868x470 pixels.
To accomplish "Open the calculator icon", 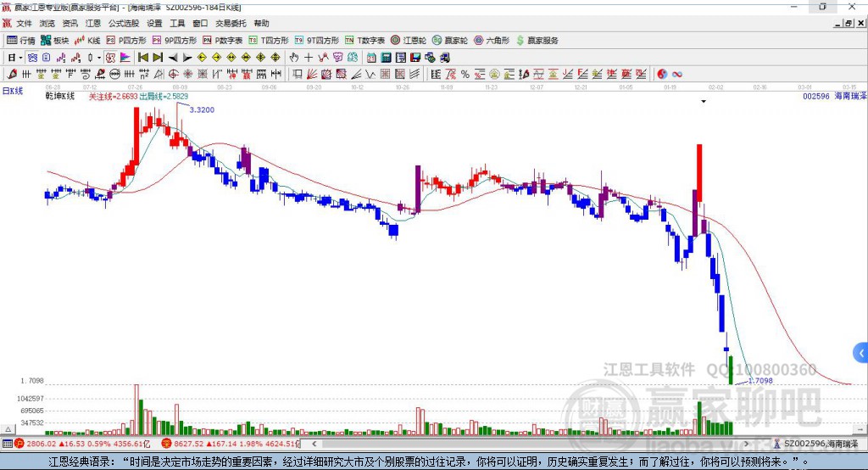I will click(386, 58).
